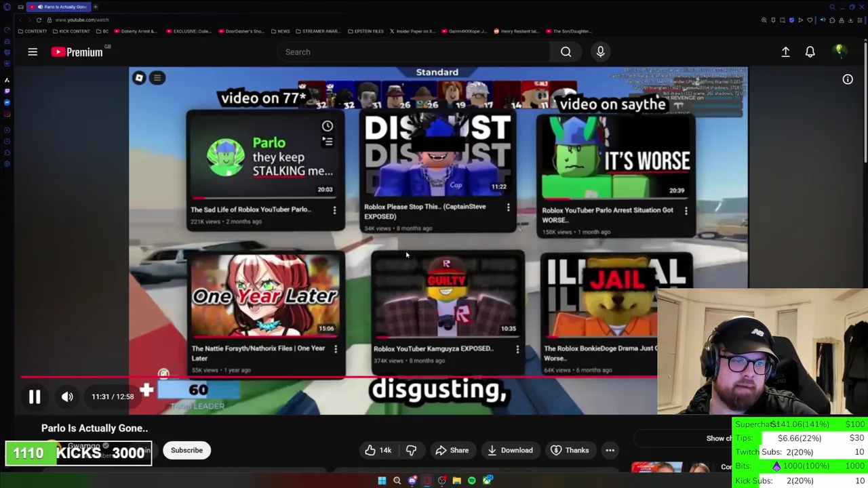The image size is (868, 488).
Task: Open the 'Doherty Arrest &...' bookmark
Action: coord(136,31)
